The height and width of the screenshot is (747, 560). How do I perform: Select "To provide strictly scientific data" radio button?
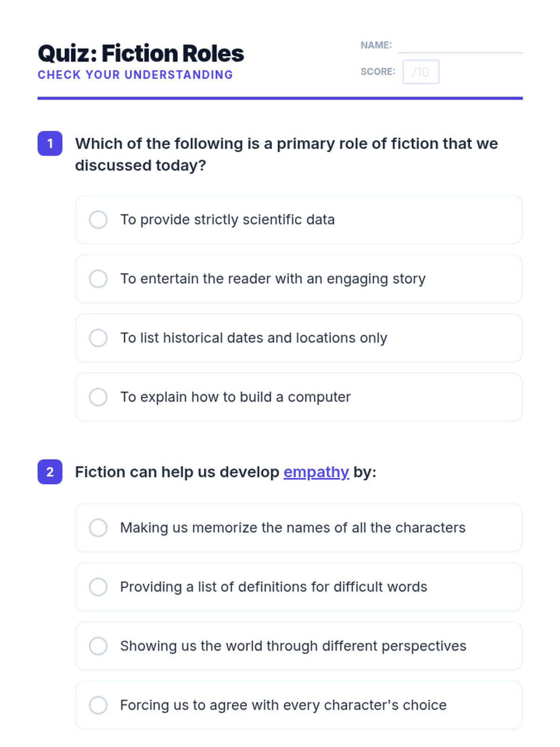click(98, 219)
